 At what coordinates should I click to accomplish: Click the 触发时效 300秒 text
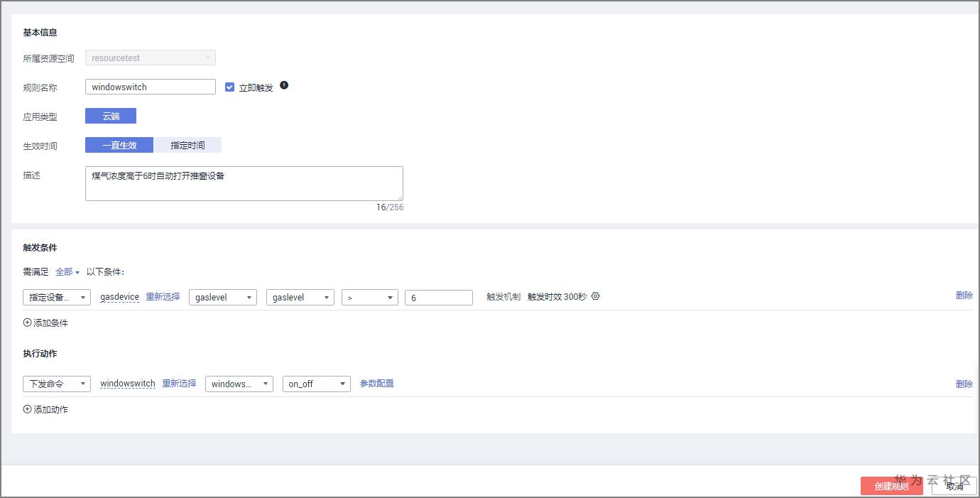[557, 296]
